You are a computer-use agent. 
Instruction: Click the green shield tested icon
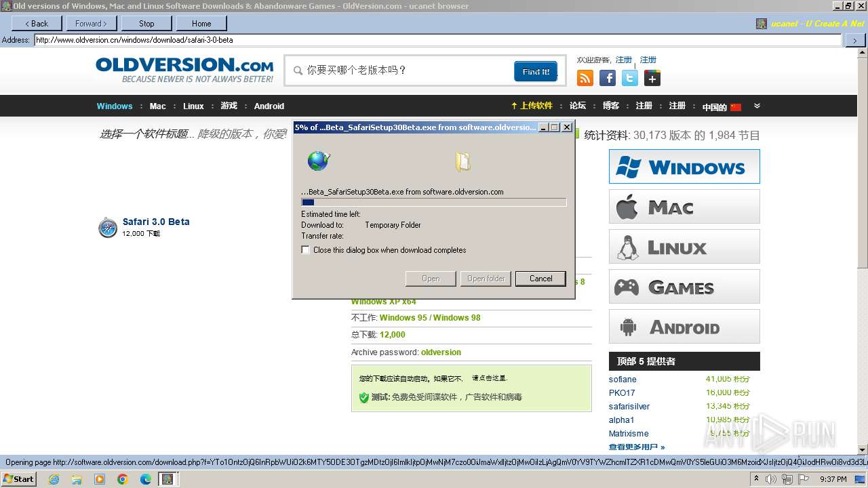pyautogui.click(x=364, y=397)
